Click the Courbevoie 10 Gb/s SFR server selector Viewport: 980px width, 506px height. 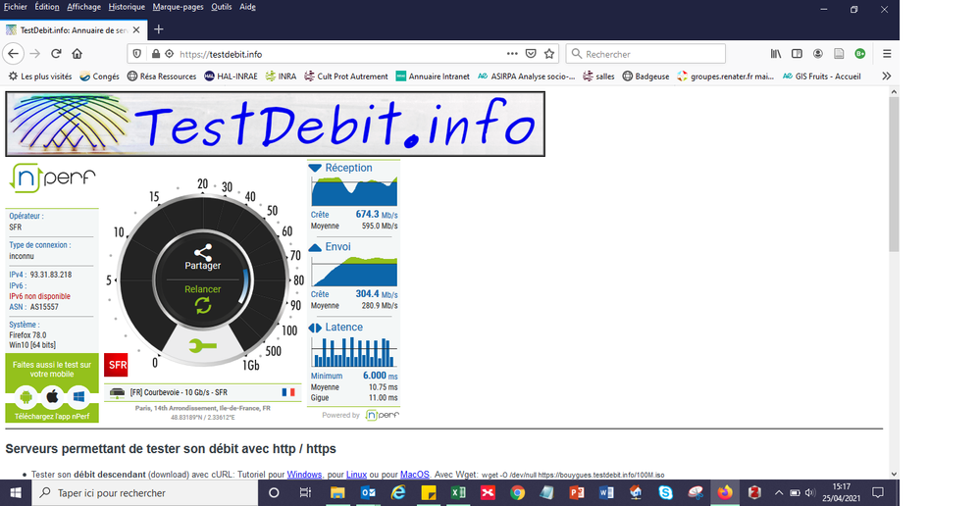click(x=202, y=392)
